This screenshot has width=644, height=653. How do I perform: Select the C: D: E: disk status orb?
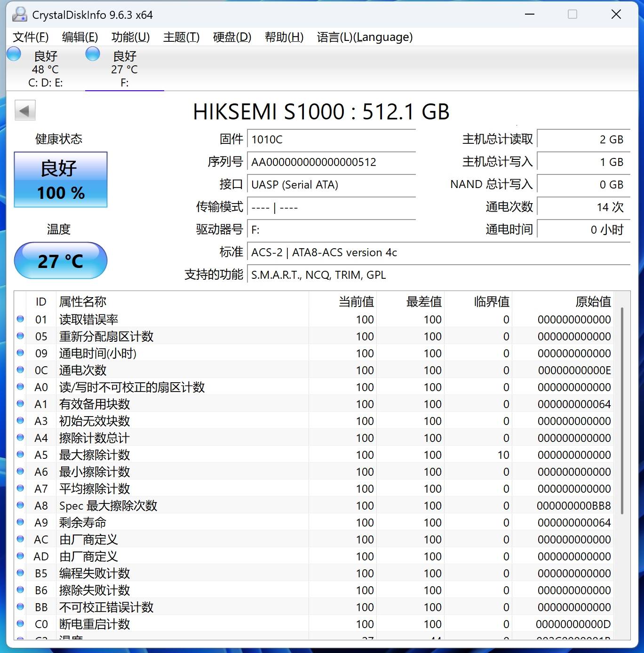(14, 54)
